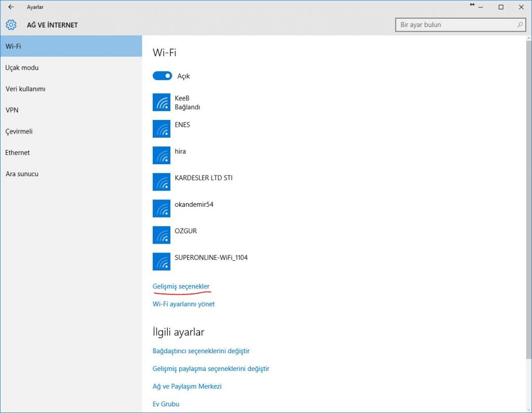Click the SUPERONLINE-WiFi_1104 network icon
Viewport: 532px width, 413px height.
click(x=162, y=261)
